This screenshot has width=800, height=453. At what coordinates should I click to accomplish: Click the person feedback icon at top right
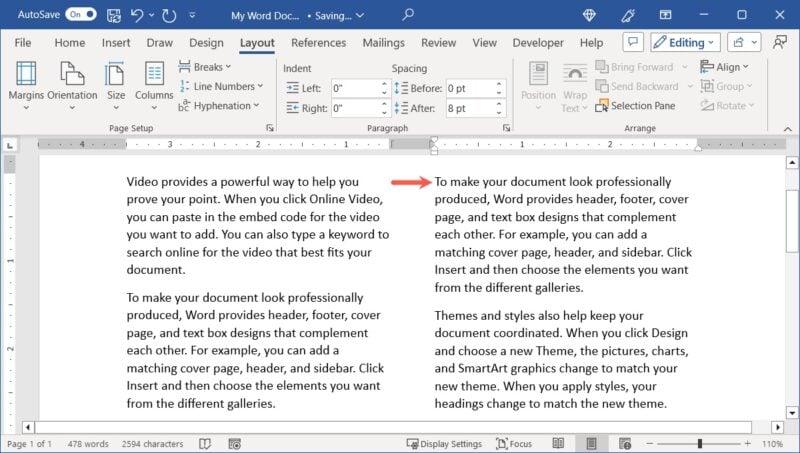(780, 42)
